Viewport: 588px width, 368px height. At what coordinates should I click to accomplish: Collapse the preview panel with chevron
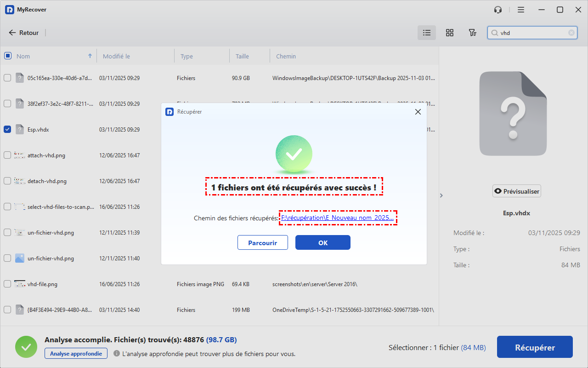click(x=441, y=195)
